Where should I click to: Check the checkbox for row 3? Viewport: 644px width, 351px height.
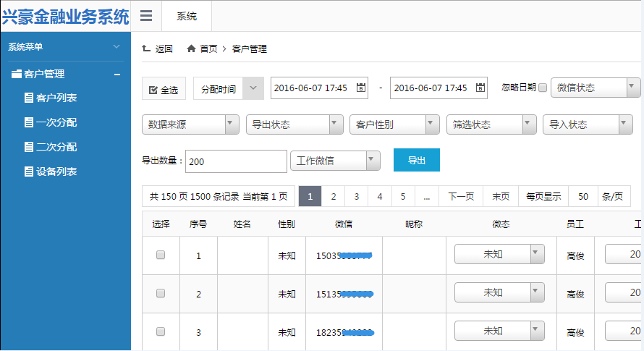click(x=161, y=331)
